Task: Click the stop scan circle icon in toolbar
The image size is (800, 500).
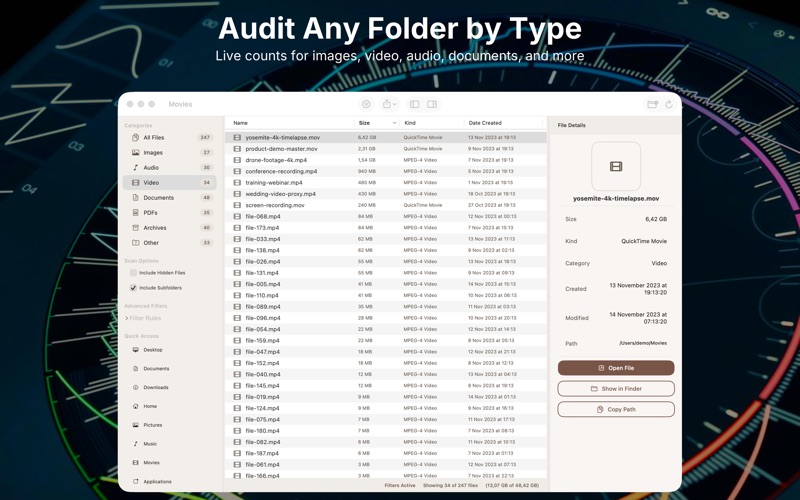Action: pyautogui.click(x=366, y=104)
